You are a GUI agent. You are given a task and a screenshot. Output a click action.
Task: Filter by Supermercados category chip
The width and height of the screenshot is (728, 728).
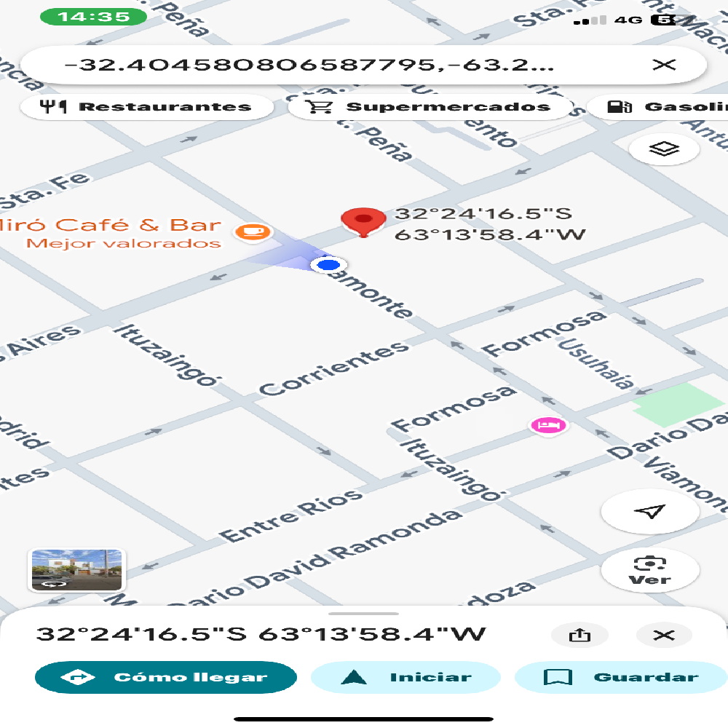coord(430,107)
